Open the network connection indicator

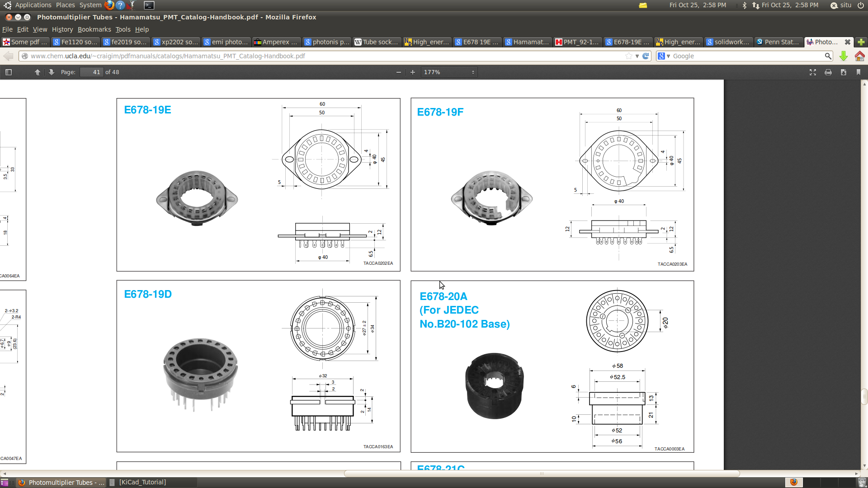tap(755, 5)
